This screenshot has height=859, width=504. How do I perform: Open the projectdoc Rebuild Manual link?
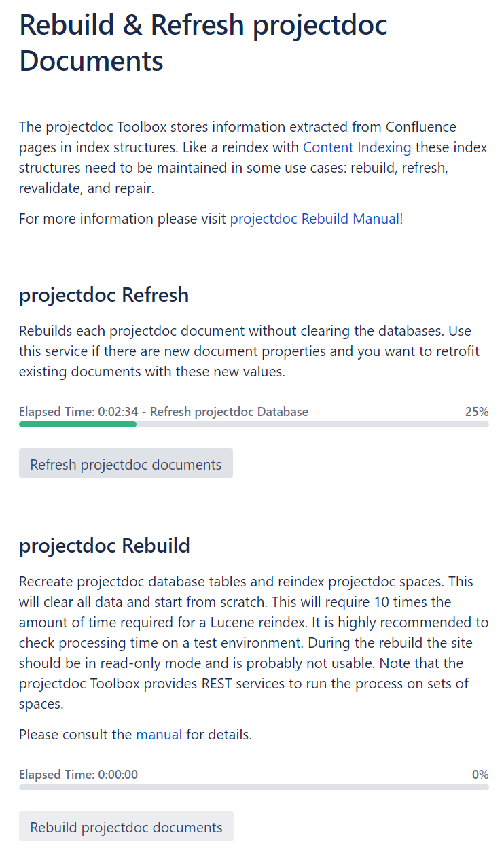[314, 219]
